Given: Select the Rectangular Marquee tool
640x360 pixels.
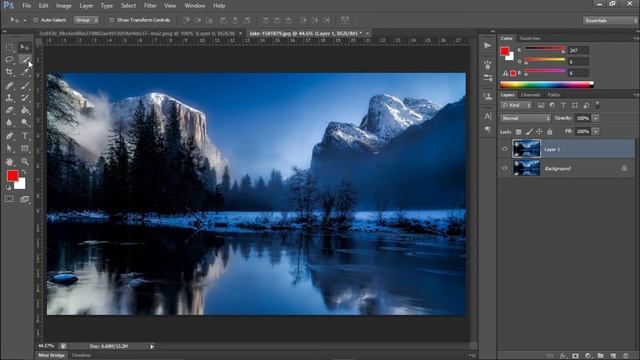Looking at the screenshot, I should pos(9,47).
